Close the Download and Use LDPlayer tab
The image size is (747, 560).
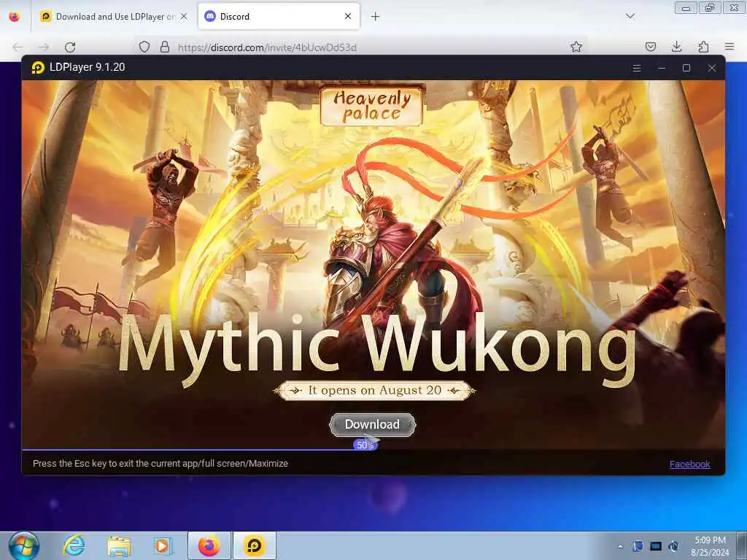coord(184,16)
